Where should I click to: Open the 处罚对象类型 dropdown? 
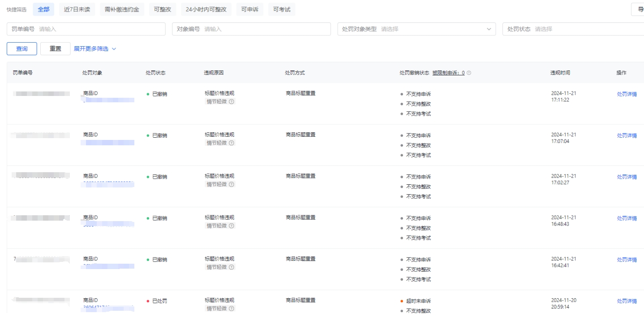coord(416,29)
